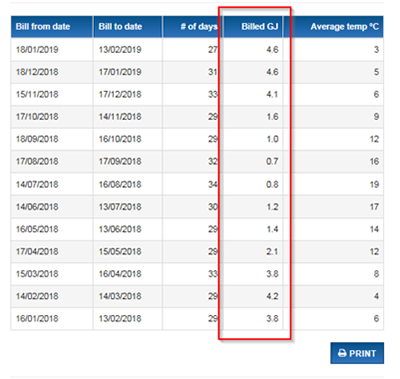Select bill from date 15/03/2018

(37, 274)
